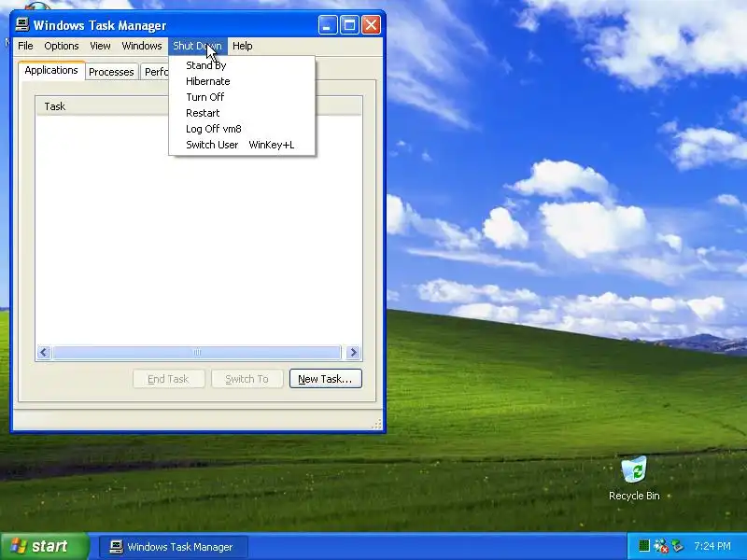Image resolution: width=747 pixels, height=560 pixels.
Task: Click the resize grip in status bar
Action: [x=377, y=425]
